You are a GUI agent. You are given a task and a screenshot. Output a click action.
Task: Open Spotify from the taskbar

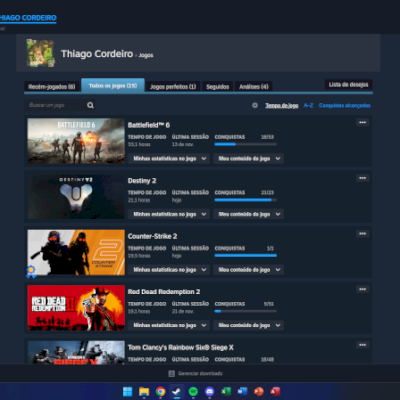click(x=193, y=391)
